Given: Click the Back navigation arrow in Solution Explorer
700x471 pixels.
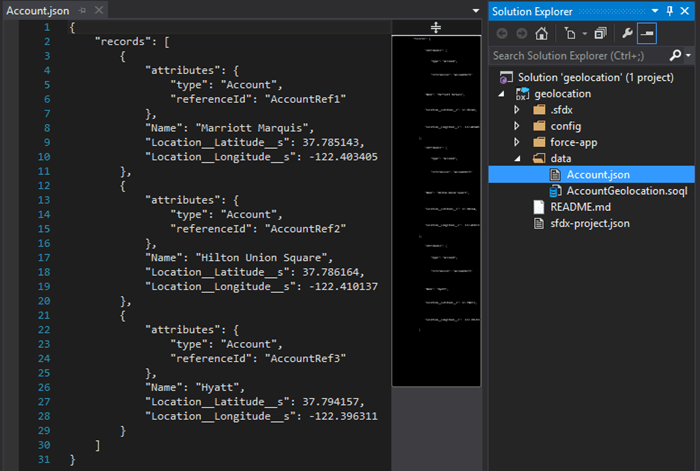Looking at the screenshot, I should tap(502, 33).
